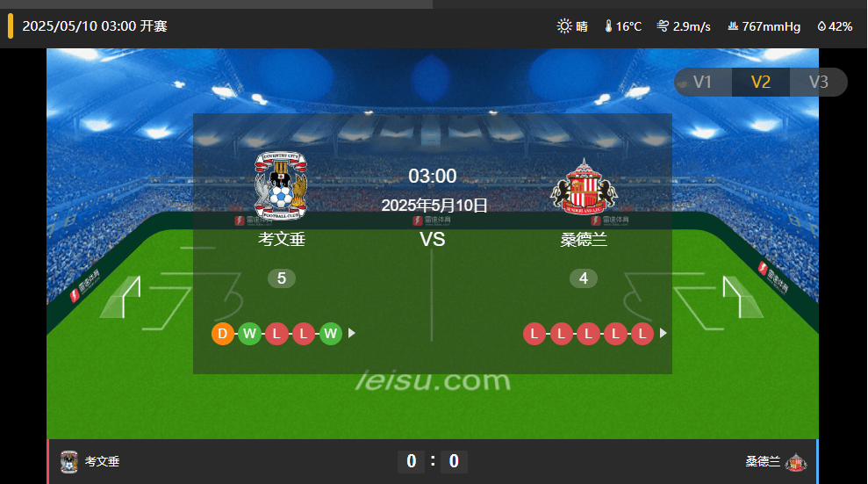Click Sunderland's first red L result
Image resolution: width=868 pixels, height=484 pixels.
click(x=534, y=334)
